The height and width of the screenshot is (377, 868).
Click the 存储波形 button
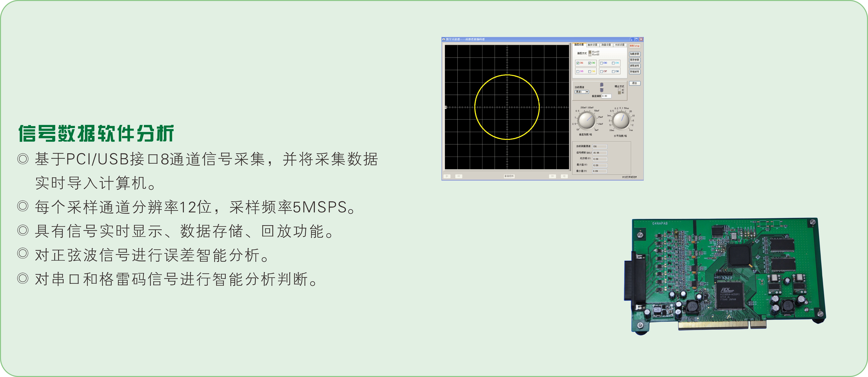point(635,72)
